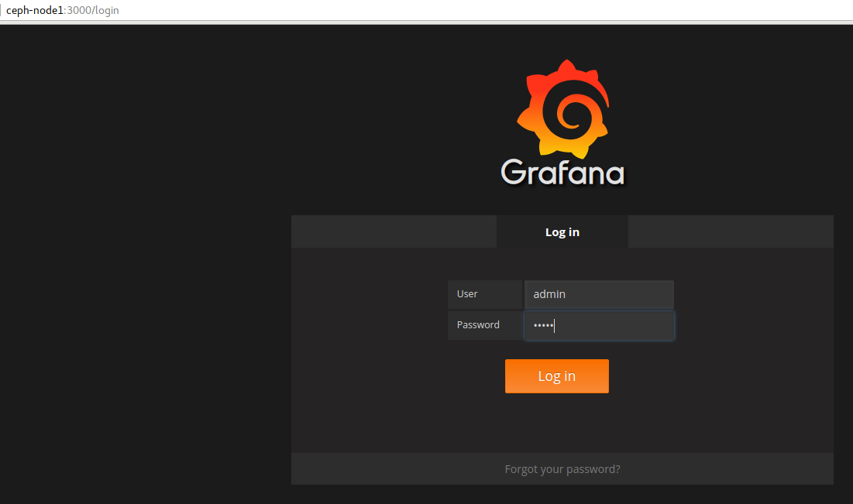Select the Log in tab

click(562, 232)
